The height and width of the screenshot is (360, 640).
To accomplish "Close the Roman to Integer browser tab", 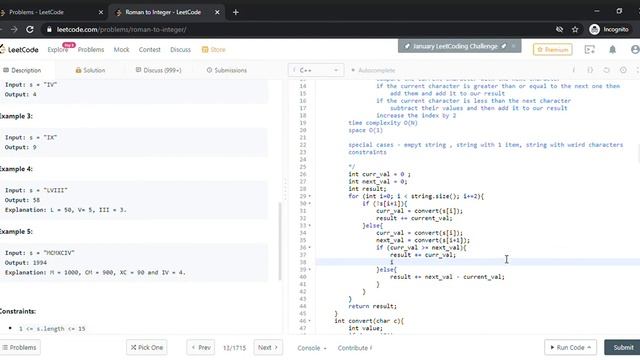I will pos(217,12).
